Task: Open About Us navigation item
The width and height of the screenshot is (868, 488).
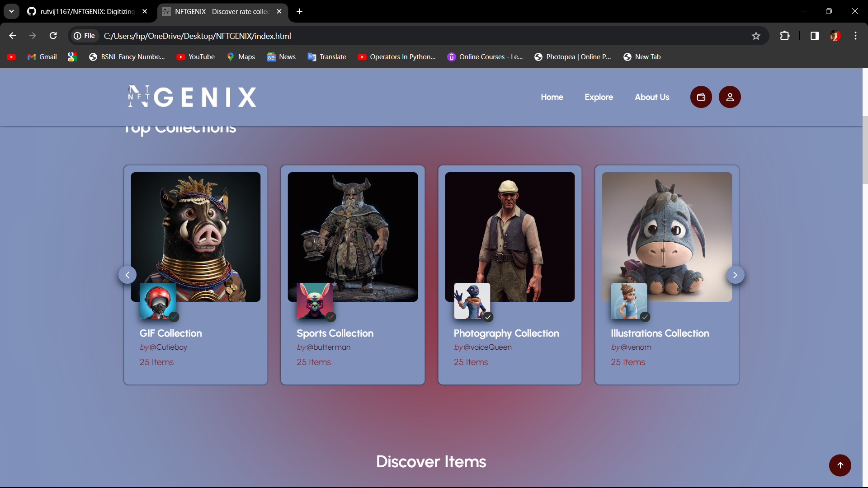Action: click(x=651, y=97)
